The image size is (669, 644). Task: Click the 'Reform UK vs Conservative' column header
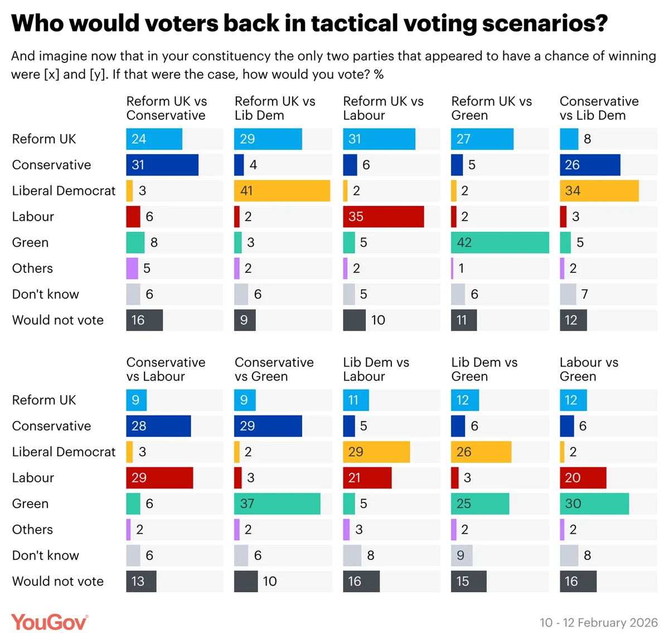click(166, 108)
